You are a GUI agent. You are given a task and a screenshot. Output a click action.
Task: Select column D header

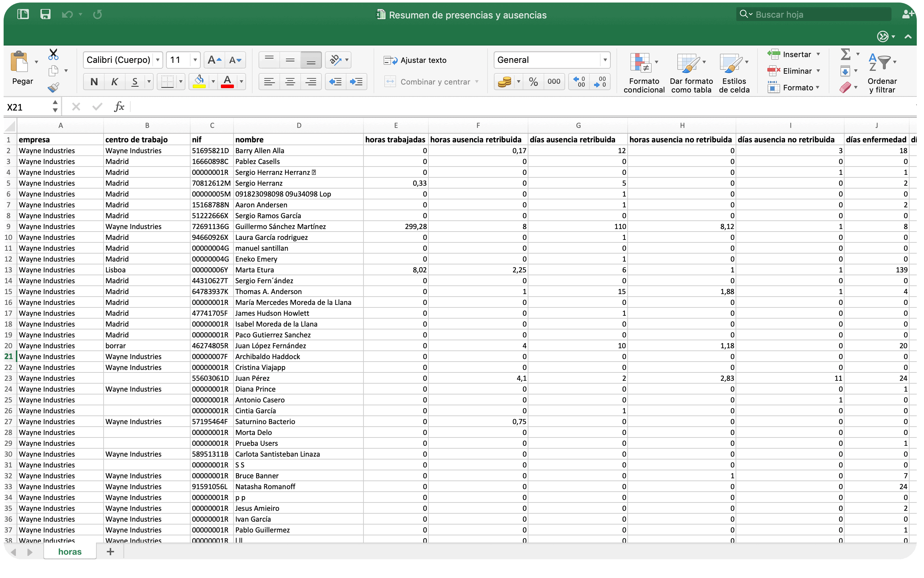click(x=298, y=125)
